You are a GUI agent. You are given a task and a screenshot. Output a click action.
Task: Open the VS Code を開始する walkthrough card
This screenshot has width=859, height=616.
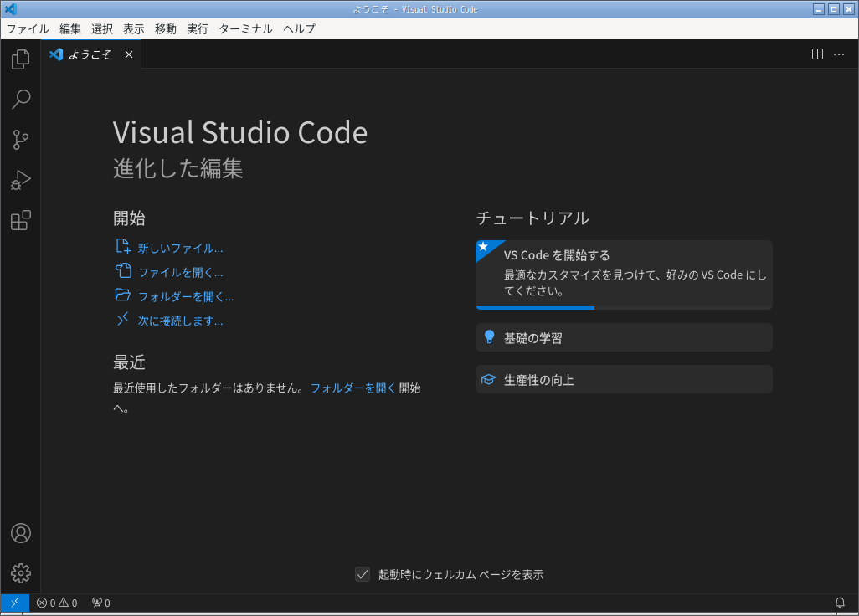click(x=624, y=275)
